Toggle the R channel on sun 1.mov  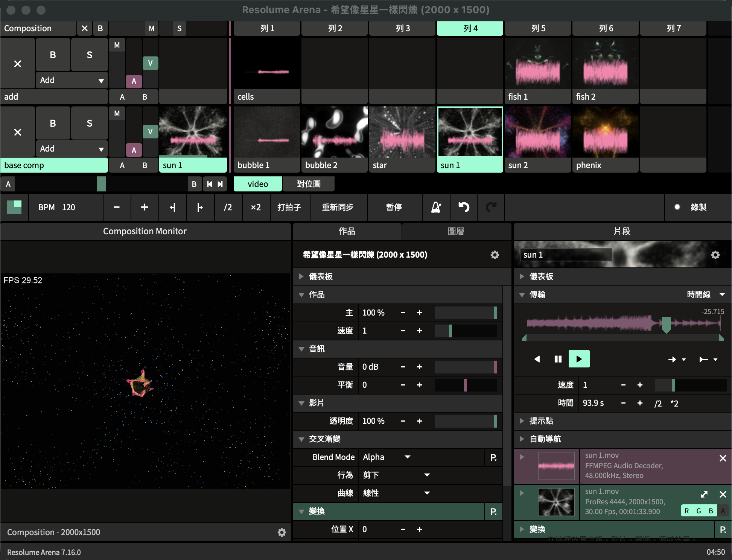click(x=687, y=511)
